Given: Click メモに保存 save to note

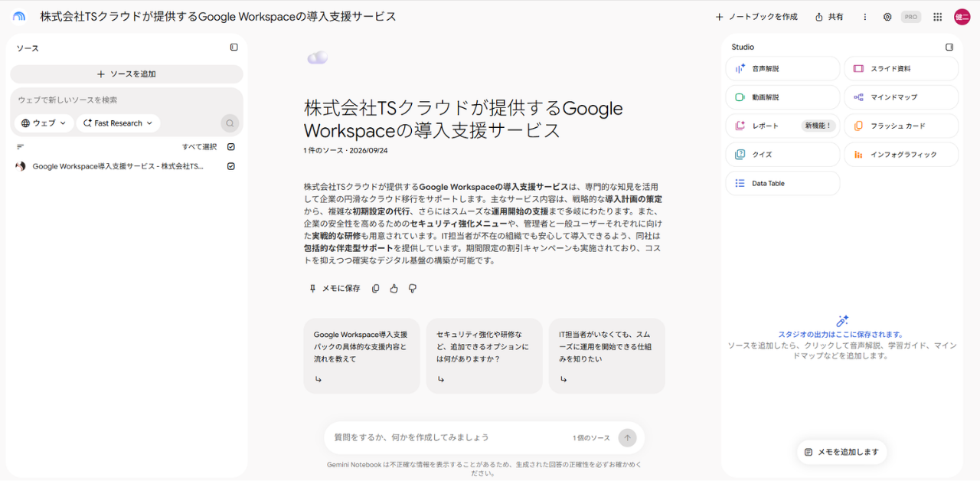Looking at the screenshot, I should click(334, 289).
